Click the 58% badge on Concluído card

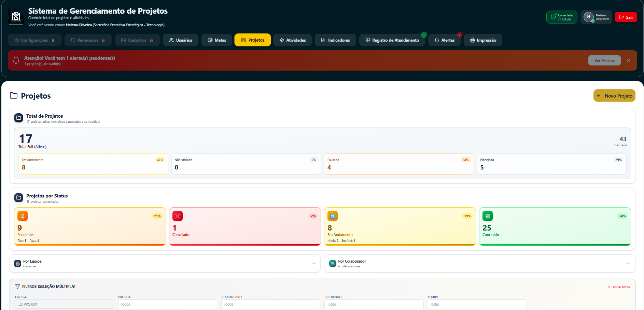622,216
